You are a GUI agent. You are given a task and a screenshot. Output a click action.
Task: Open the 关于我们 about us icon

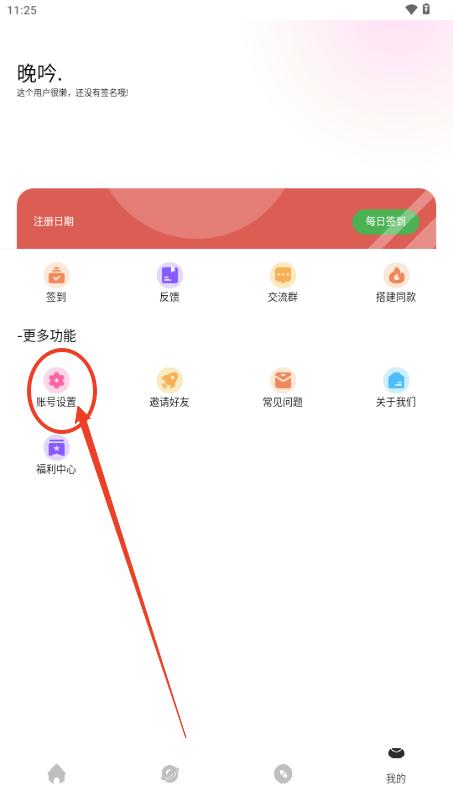pyautogui.click(x=396, y=380)
